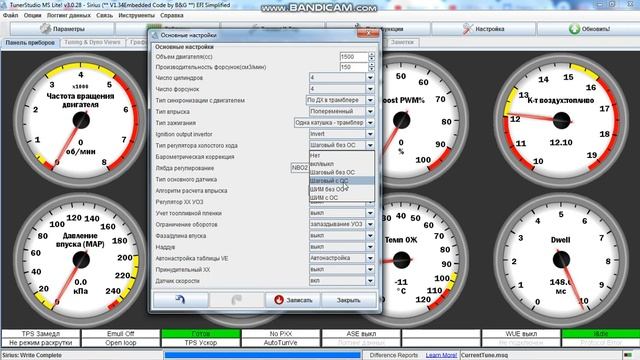Increase injector flow with up stepper
The width and height of the screenshot is (640, 360).
[371, 64]
